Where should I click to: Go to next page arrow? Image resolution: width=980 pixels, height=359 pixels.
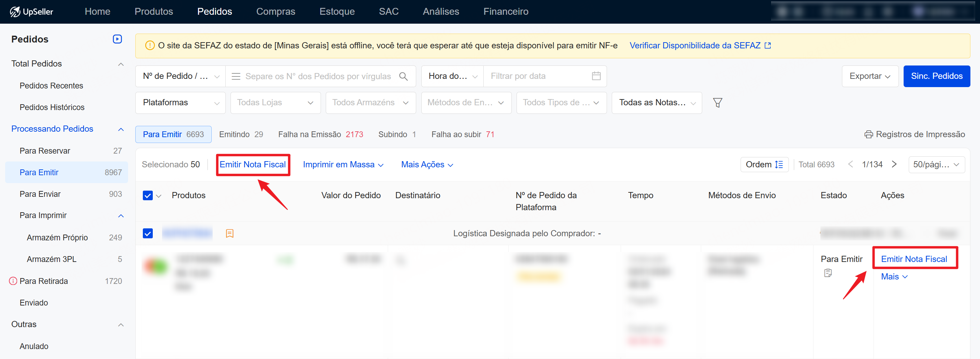[x=894, y=165]
